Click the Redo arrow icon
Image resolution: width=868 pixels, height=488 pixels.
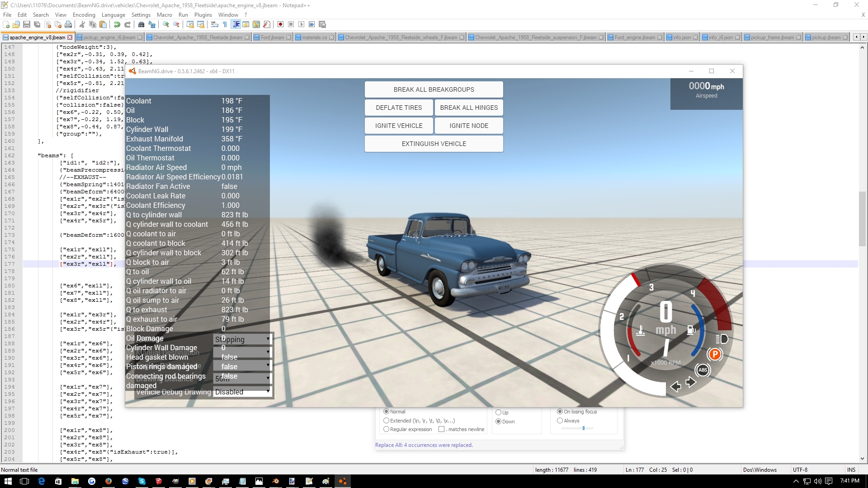(x=127, y=24)
